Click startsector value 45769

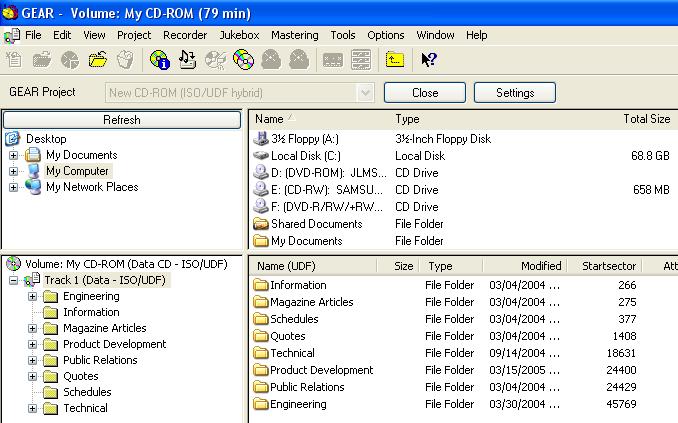[x=621, y=404]
